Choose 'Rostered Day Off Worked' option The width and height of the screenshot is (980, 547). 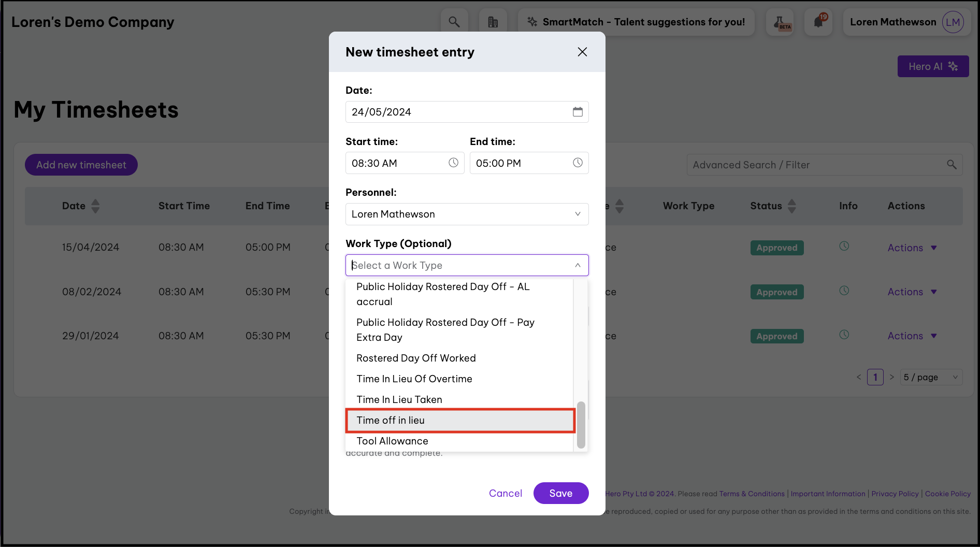[416, 358]
